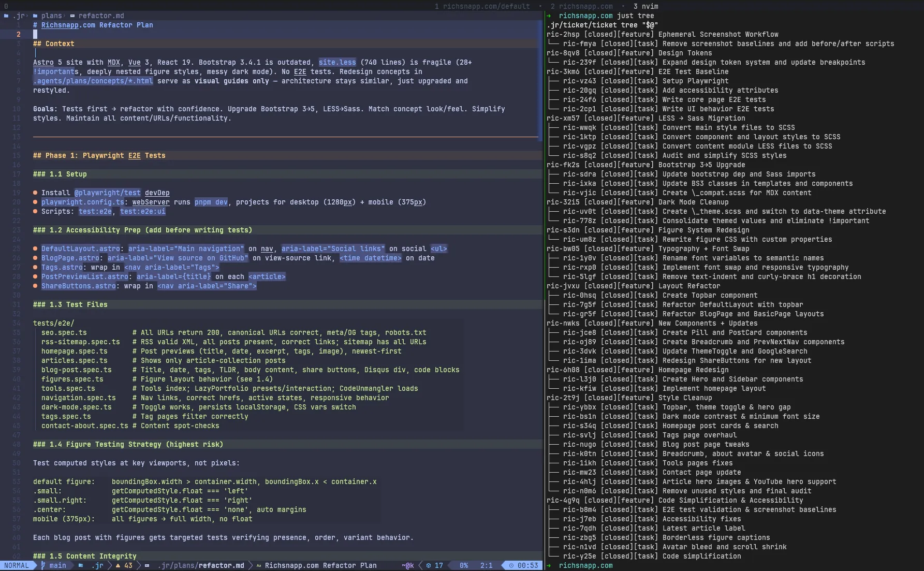Expand the chevron between .jr and plans
Screen dimensions: 924x571
27,16
